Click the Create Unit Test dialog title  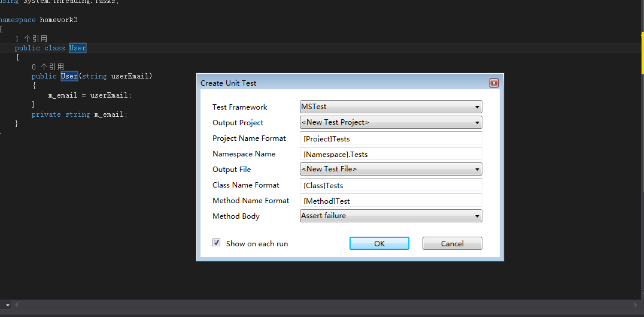tap(229, 83)
